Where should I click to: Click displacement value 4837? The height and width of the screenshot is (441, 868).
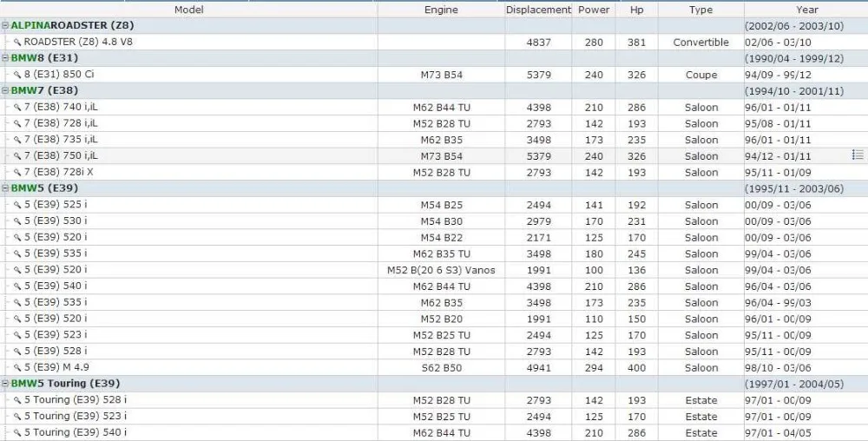point(539,42)
